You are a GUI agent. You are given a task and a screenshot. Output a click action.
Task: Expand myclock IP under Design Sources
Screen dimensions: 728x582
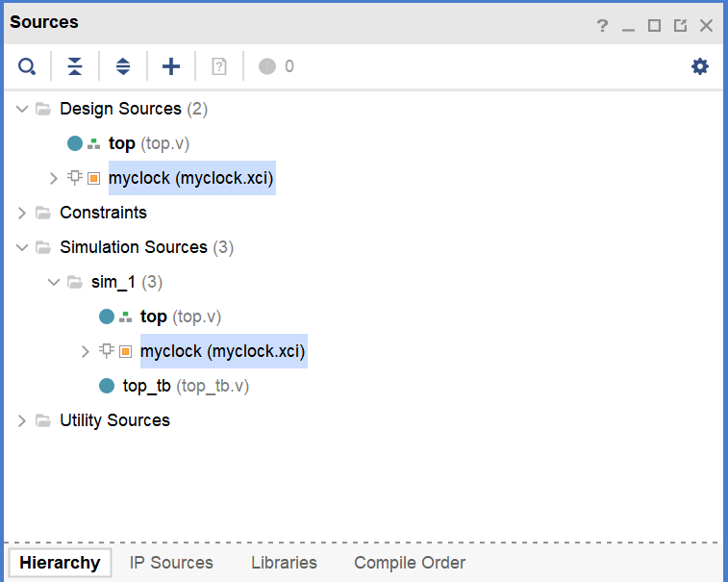(55, 178)
